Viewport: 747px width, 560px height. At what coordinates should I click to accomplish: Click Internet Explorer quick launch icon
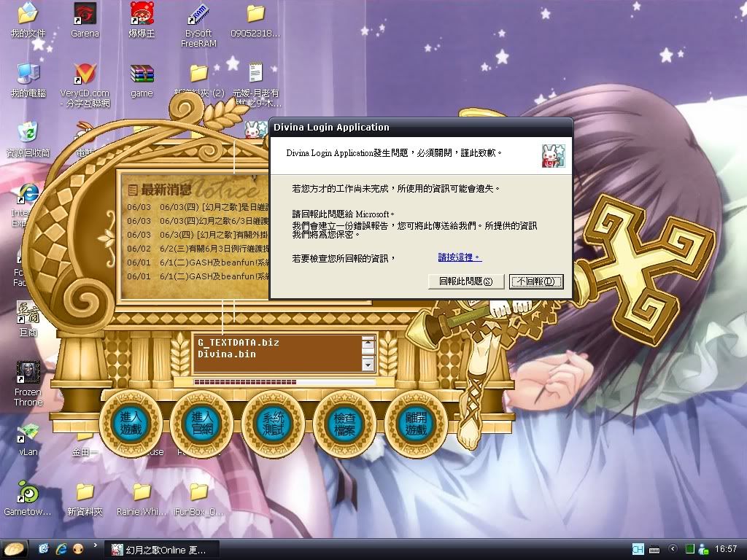[x=61, y=550]
